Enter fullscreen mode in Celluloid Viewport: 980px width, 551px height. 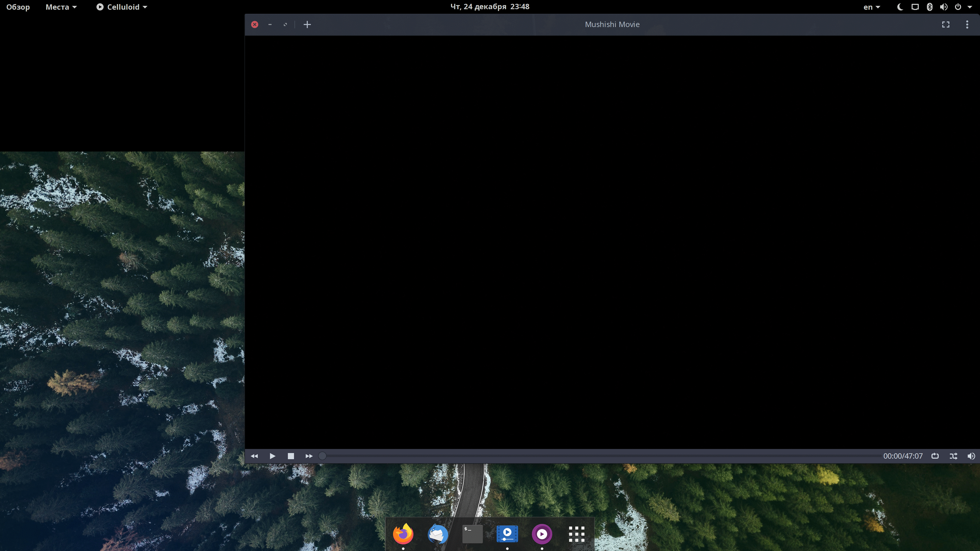point(946,24)
